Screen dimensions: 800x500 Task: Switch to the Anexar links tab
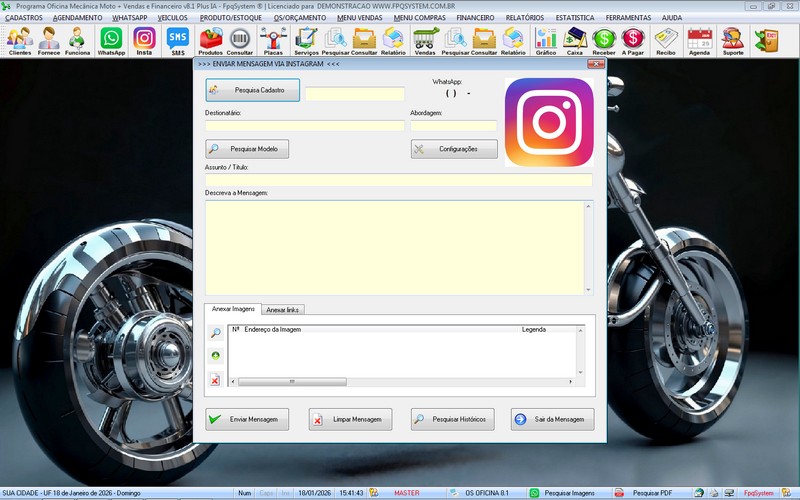(283, 310)
